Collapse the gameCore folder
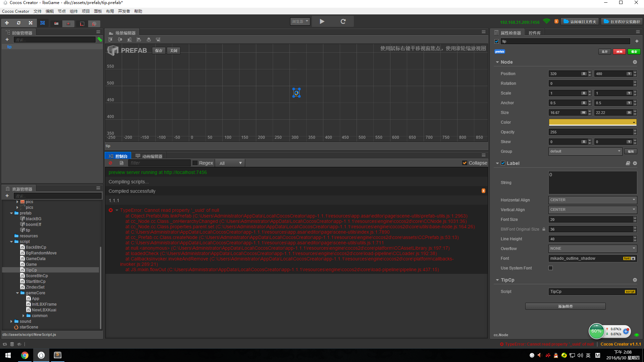 tap(17, 293)
